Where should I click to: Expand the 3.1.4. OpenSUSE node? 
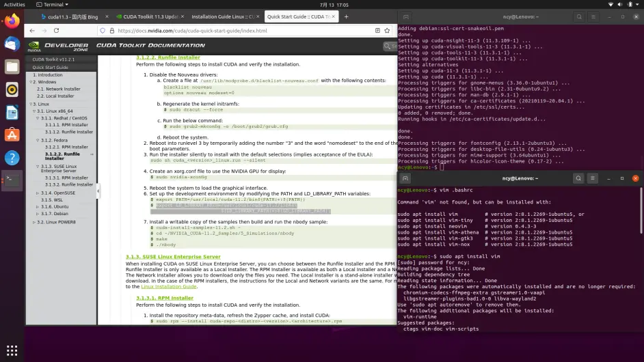38,193
